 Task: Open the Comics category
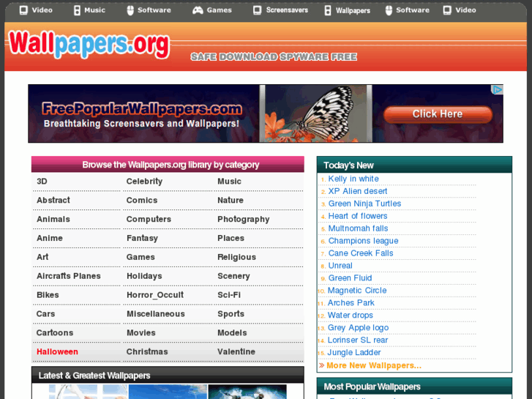[142, 201]
